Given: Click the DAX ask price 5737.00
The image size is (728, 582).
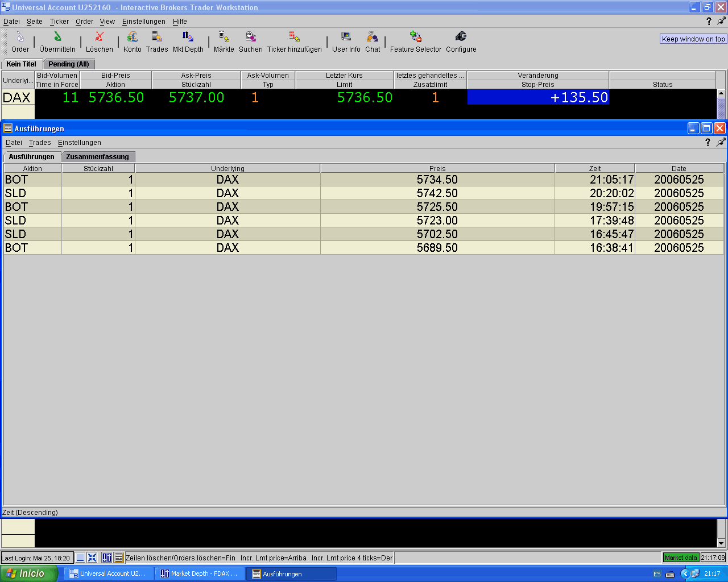Looking at the screenshot, I should pos(196,98).
